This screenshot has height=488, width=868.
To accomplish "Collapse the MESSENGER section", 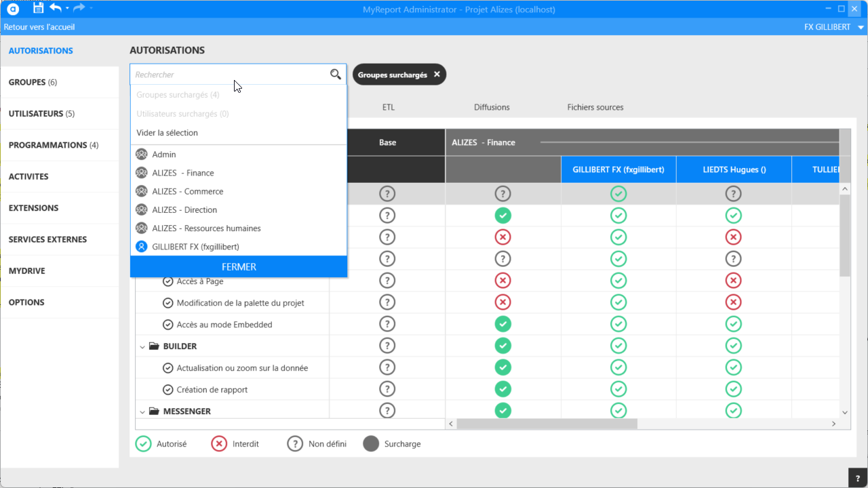I will point(142,411).
